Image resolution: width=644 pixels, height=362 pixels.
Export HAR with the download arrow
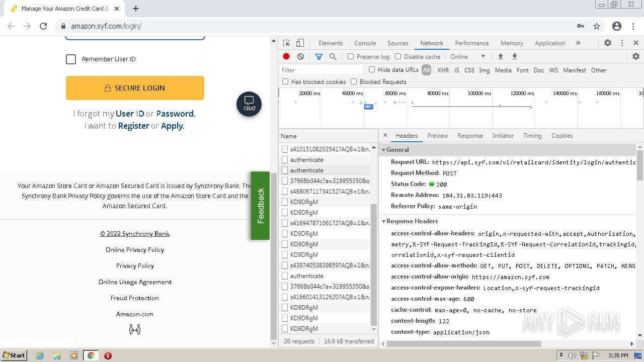click(515, 57)
